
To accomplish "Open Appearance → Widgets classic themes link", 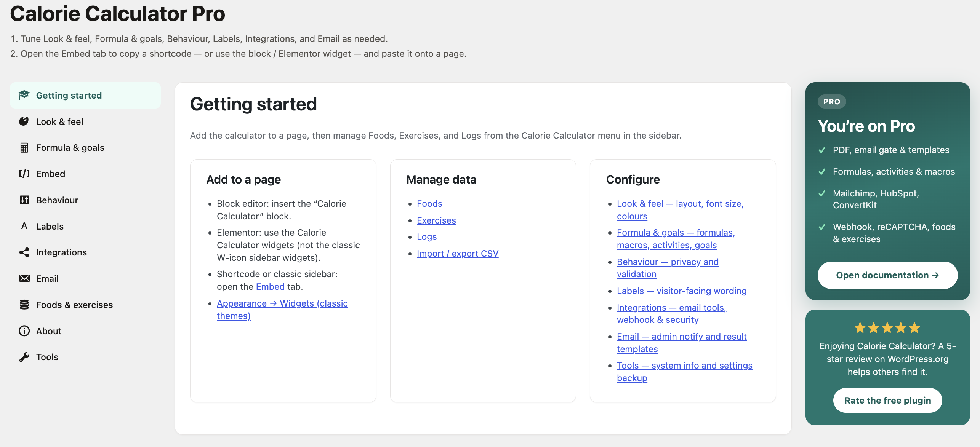I will click(x=282, y=310).
